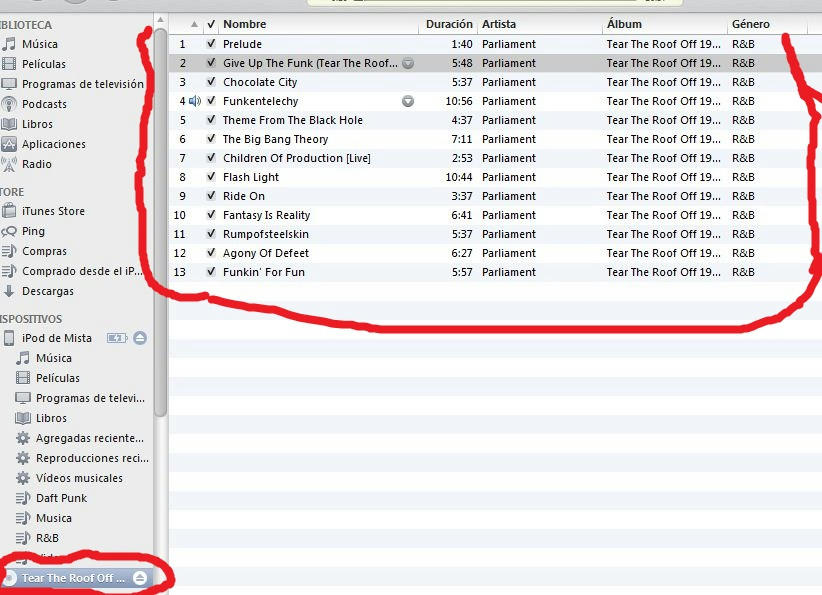
Task: Select the Radio antenna icon
Action: click(9, 164)
